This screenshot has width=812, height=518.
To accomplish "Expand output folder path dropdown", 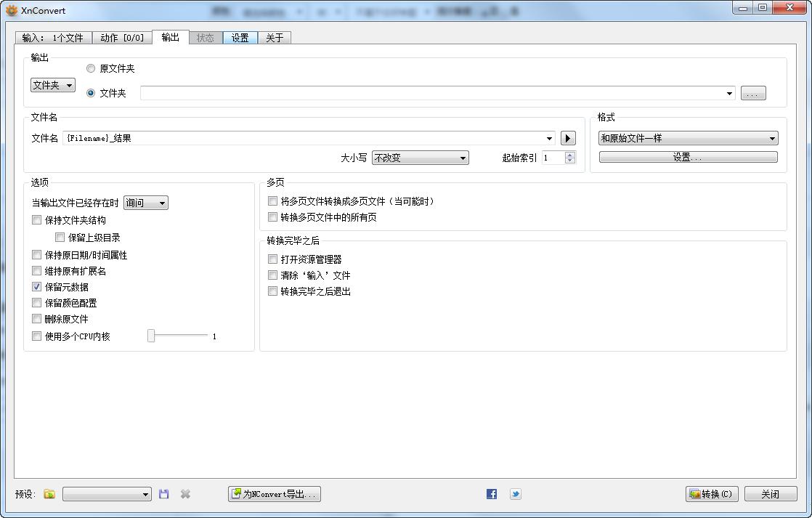I will point(729,93).
